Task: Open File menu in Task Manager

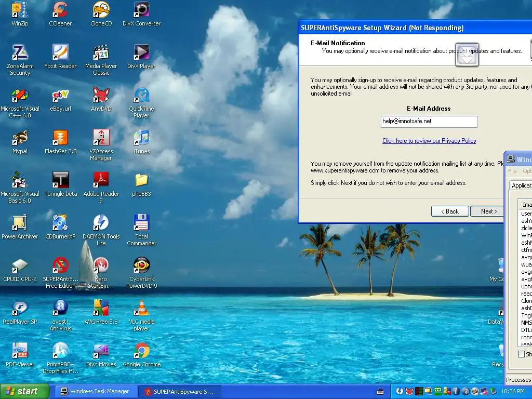Action: point(512,171)
